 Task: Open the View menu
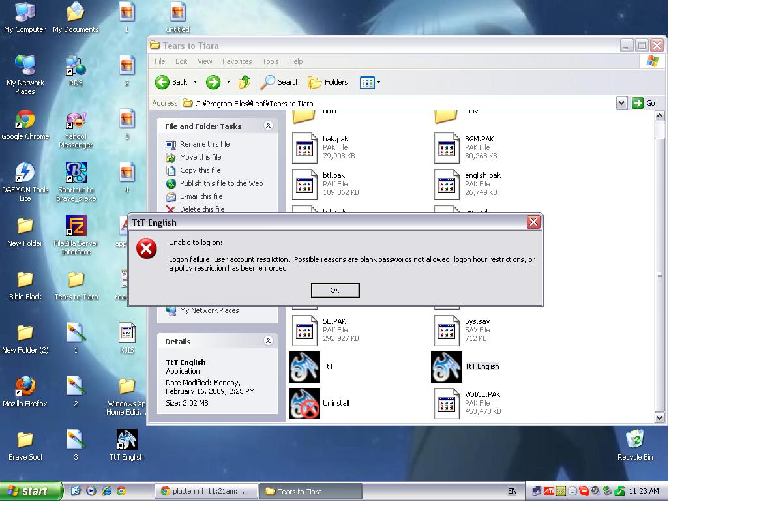[x=205, y=61]
